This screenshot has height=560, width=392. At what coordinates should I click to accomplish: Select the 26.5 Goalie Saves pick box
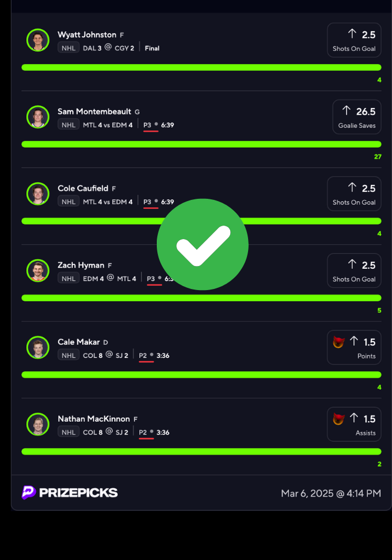click(357, 117)
